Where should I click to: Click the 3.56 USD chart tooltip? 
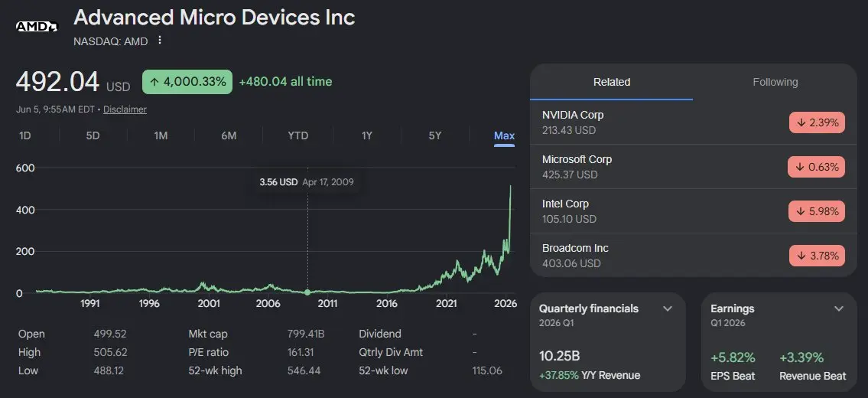(x=307, y=182)
